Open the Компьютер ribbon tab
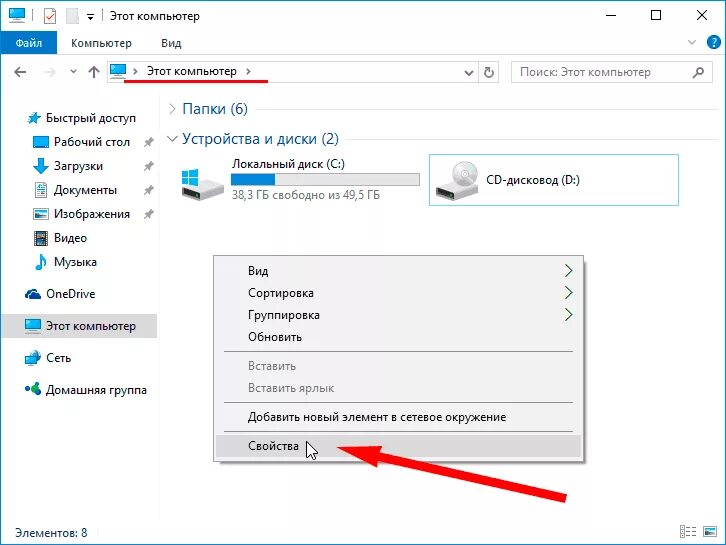The height and width of the screenshot is (545, 726). pyautogui.click(x=101, y=43)
